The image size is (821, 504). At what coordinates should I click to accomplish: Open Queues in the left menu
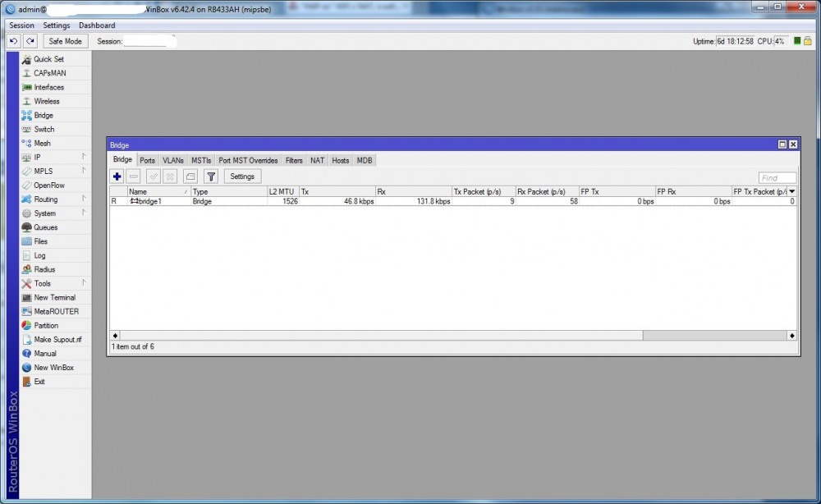(45, 227)
